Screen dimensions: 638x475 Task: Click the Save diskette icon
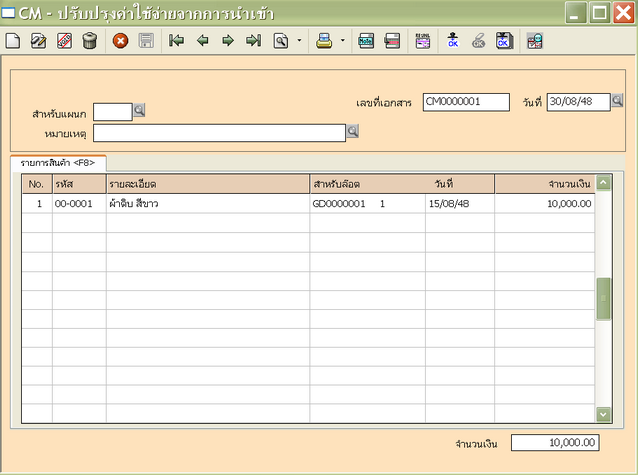[146, 41]
